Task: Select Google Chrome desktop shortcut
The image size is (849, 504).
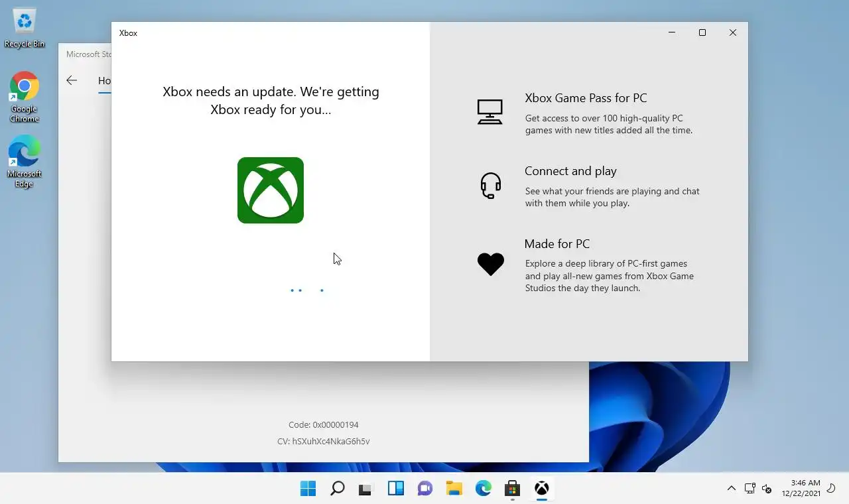Action: tap(25, 97)
